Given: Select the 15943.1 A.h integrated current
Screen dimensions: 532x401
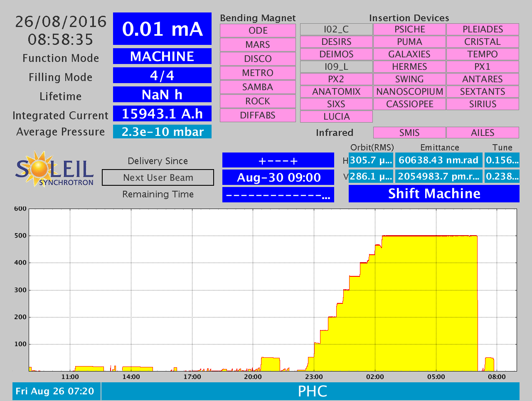Looking at the screenshot, I should (x=162, y=113).
